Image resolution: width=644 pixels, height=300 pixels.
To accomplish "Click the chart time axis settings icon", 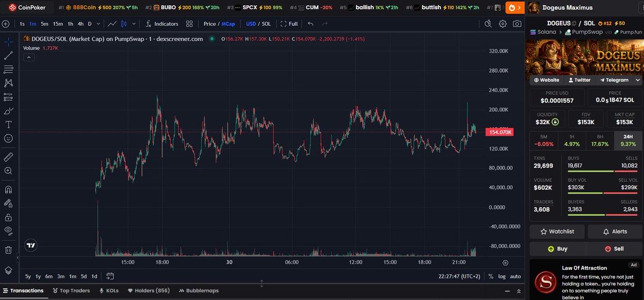I will click(505, 262).
